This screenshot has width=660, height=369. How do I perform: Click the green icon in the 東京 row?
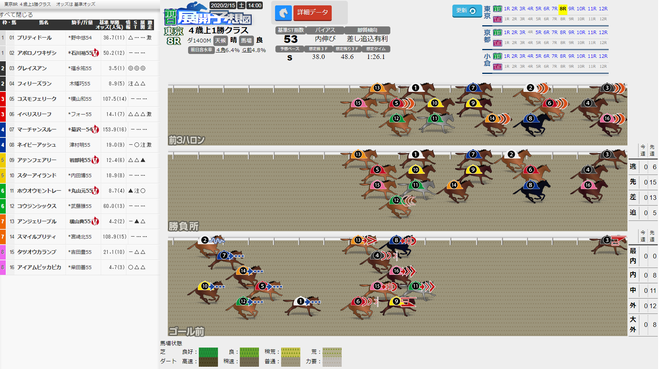click(498, 8)
